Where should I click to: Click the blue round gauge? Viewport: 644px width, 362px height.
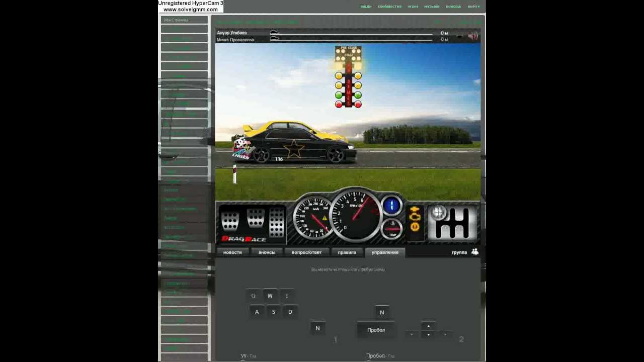(391, 205)
